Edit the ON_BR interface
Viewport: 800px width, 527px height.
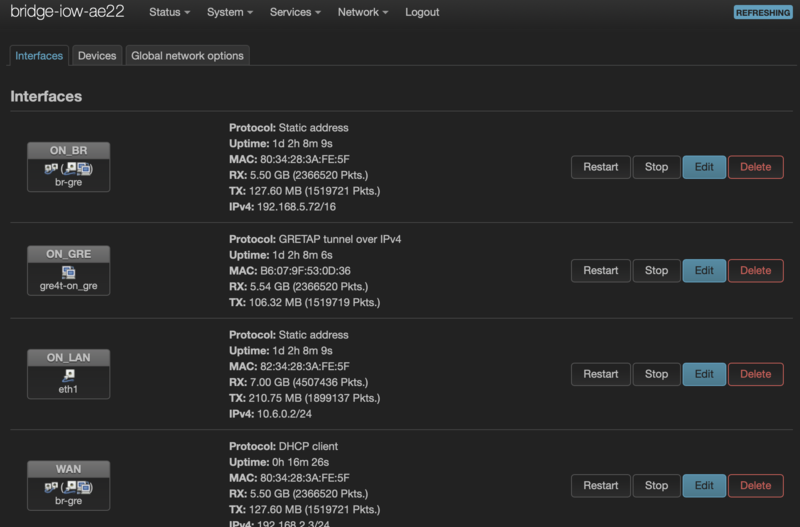pyautogui.click(x=704, y=167)
